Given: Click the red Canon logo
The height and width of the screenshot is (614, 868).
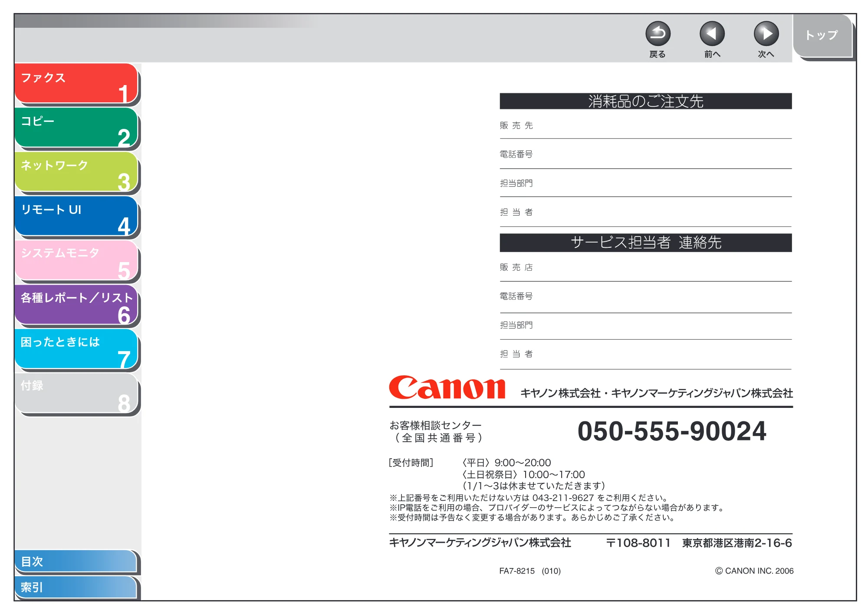Looking at the screenshot, I should point(447,387).
